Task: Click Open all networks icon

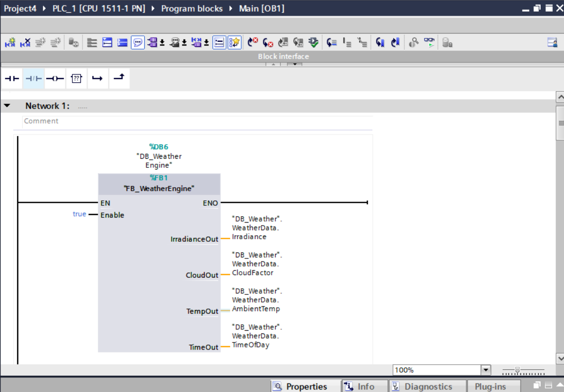Action: point(107,42)
